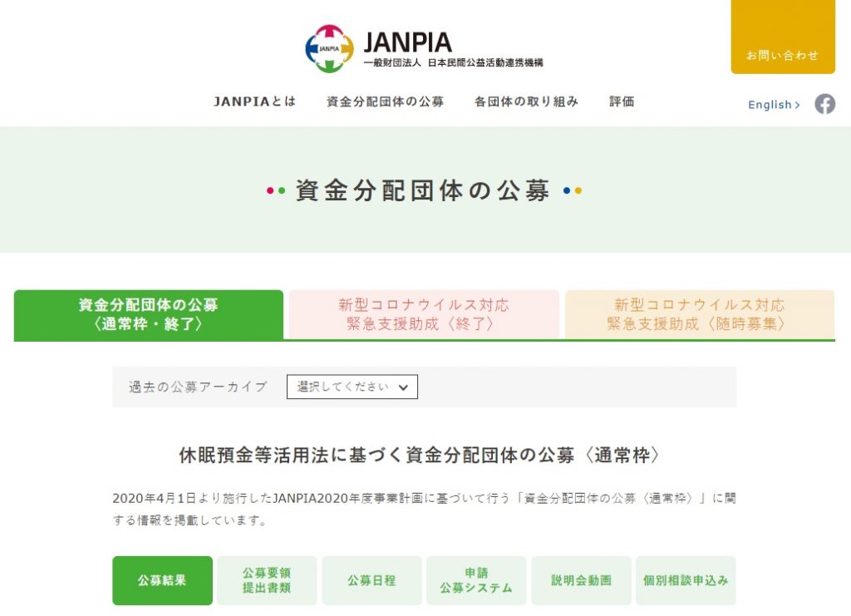Go to the 評価 menu item
The height and width of the screenshot is (616, 851).
622,101
